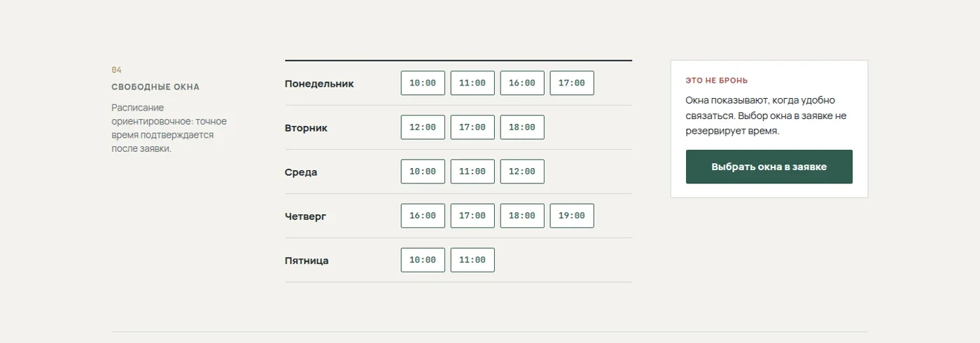Pick the Понедельник 16:00 window
Screen dimensions: 980x343
pyautogui.click(x=522, y=83)
